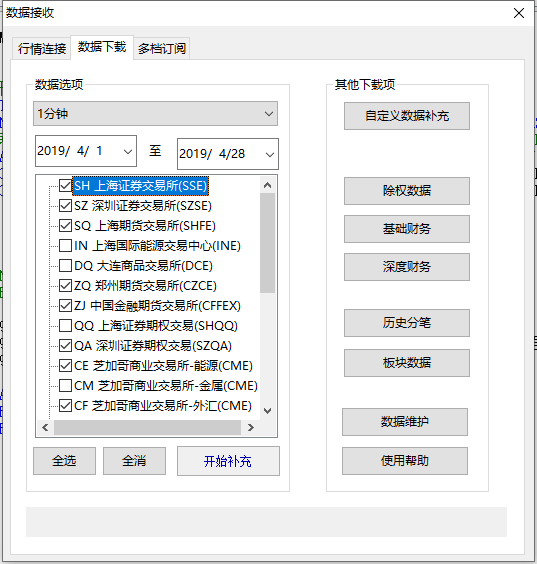537x564 pixels.
Task: Uncheck ZJ 中国金融期货交易所(CFFEX) checkbox
Action: click(x=65, y=305)
